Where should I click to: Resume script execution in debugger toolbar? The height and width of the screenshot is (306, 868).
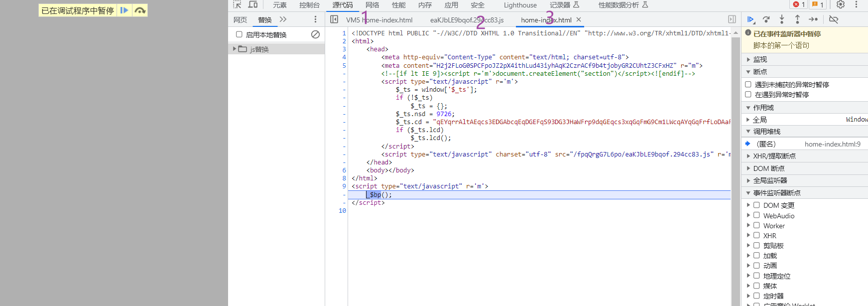tap(751, 19)
